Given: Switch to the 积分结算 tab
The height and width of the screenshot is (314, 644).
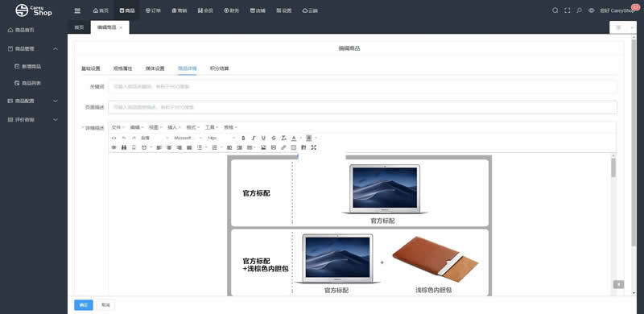Looking at the screenshot, I should pos(219,68).
